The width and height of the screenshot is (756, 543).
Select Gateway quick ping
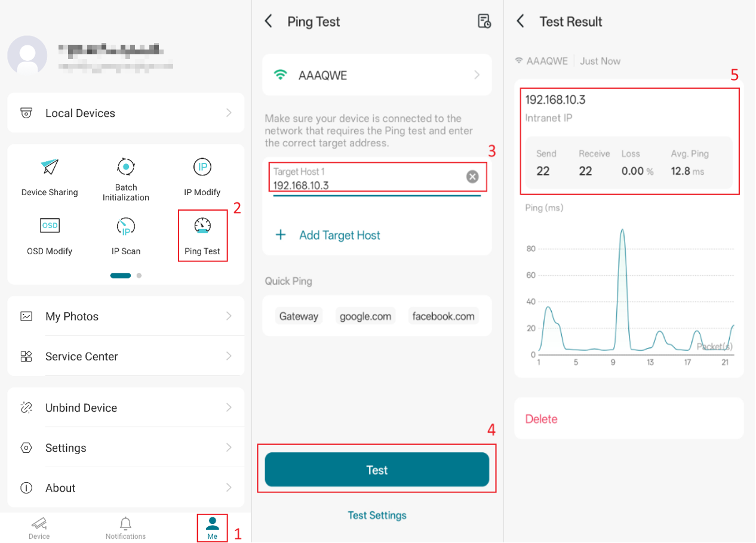pos(299,316)
